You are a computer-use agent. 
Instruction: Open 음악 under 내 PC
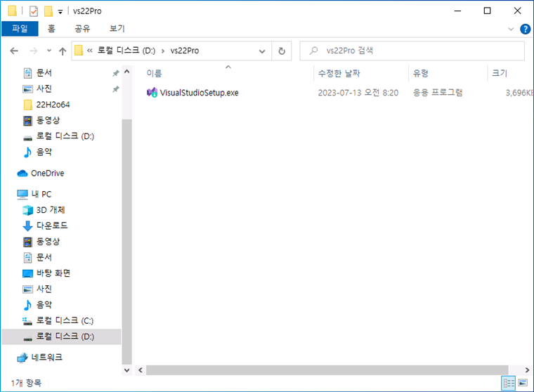(44, 305)
